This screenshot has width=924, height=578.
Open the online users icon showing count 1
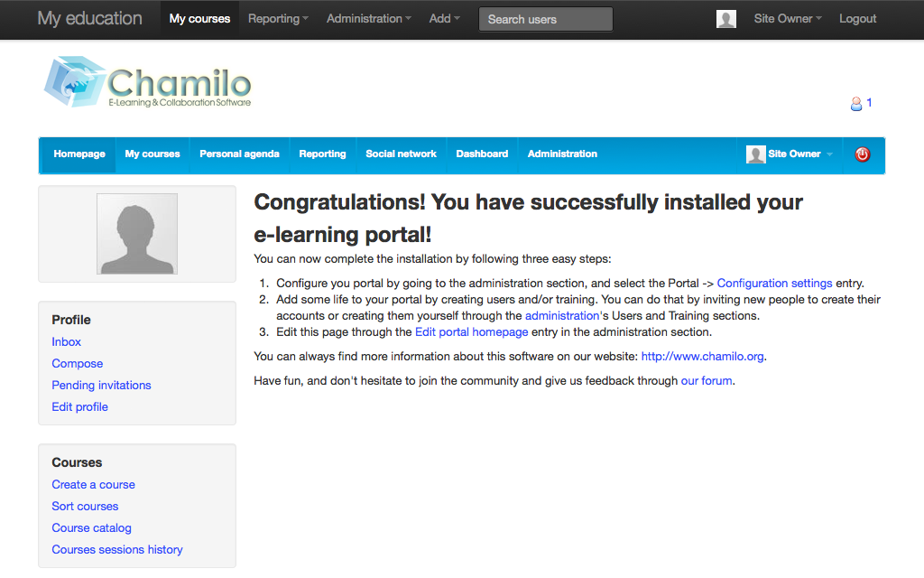[x=858, y=103]
